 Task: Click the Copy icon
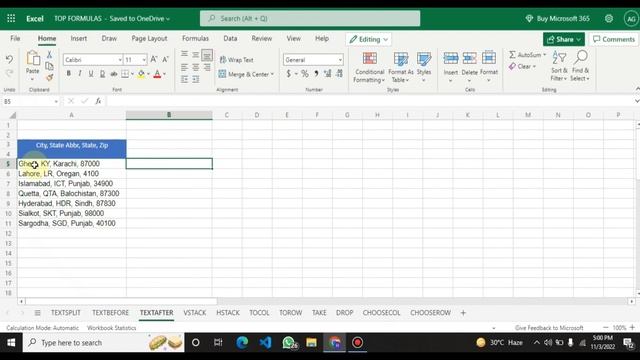(x=49, y=66)
